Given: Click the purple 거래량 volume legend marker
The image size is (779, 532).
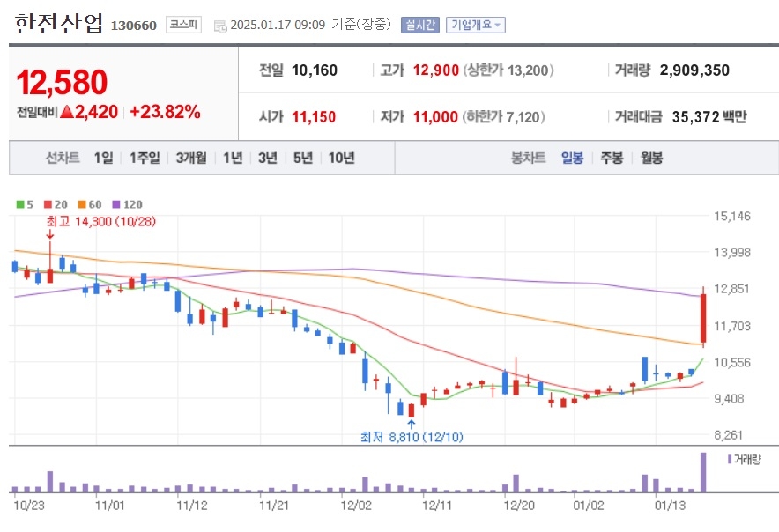Looking at the screenshot, I should point(730,460).
